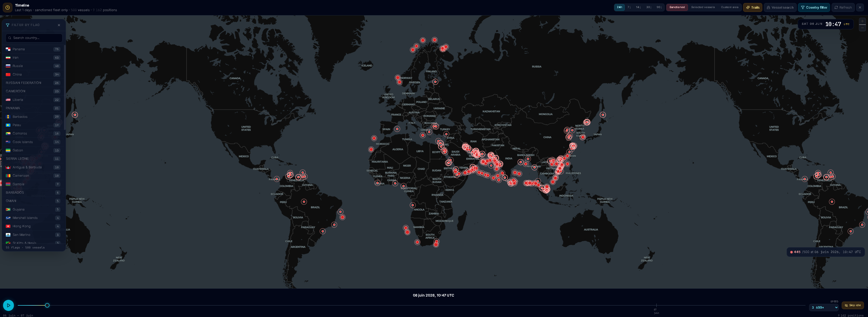Click the vessel marker near Iceland-Norway top coast
The image size is (868, 317).
pyautogui.click(x=423, y=40)
